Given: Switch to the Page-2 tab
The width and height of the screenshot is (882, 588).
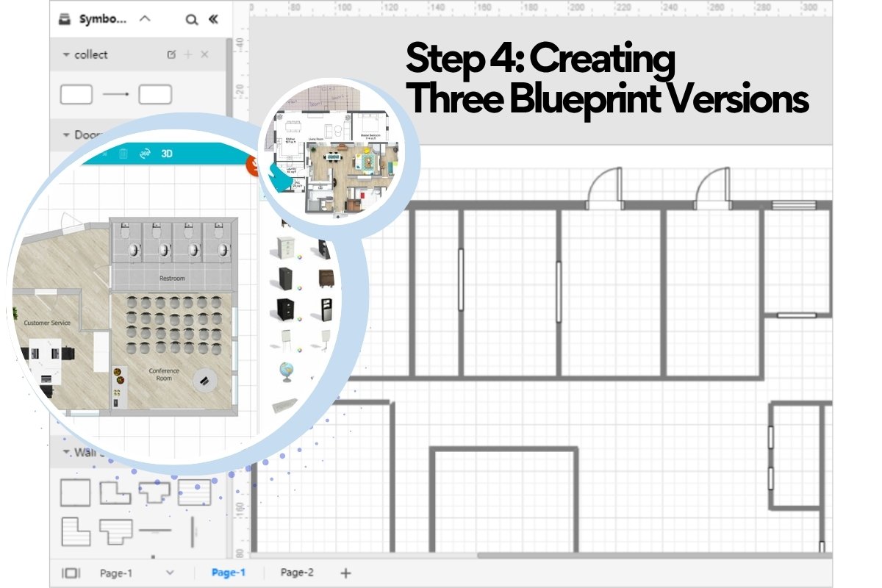Looking at the screenshot, I should click(295, 573).
